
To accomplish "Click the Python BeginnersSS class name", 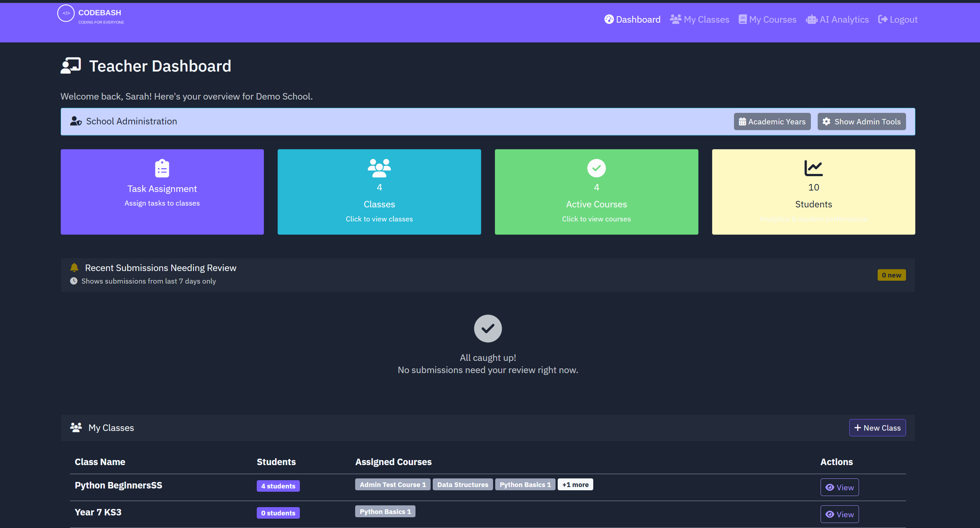I will [x=118, y=485].
